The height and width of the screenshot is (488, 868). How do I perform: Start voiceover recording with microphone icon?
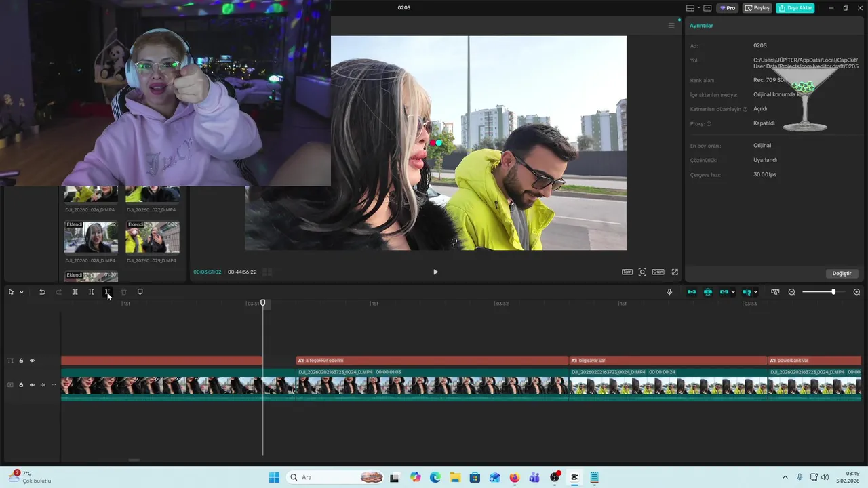pyautogui.click(x=669, y=292)
